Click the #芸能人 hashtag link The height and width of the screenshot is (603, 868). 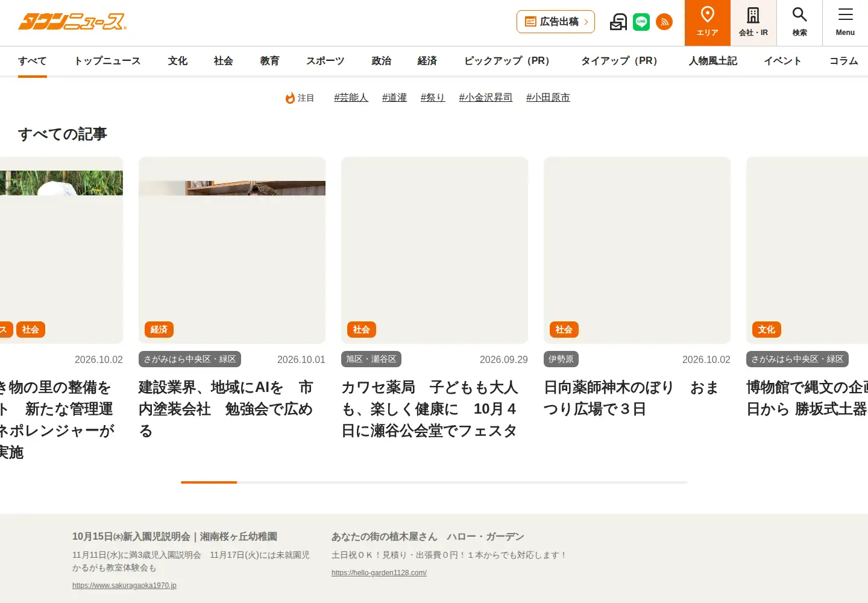coord(351,97)
